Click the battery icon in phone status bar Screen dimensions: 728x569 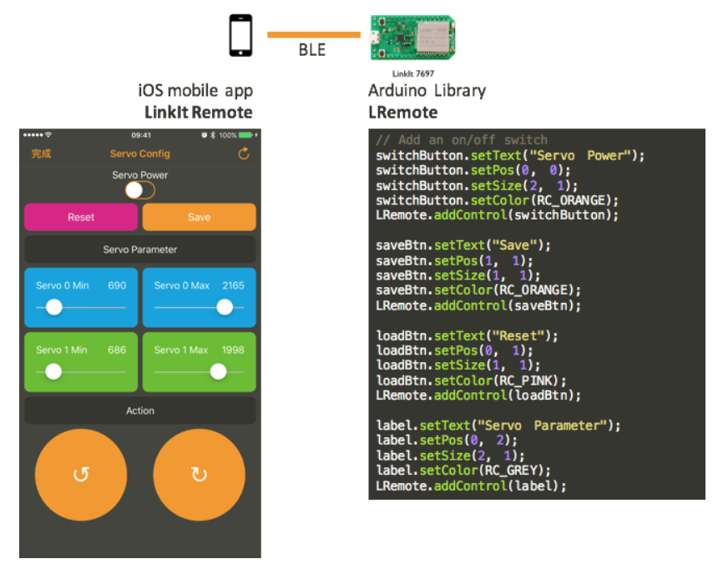point(247,135)
